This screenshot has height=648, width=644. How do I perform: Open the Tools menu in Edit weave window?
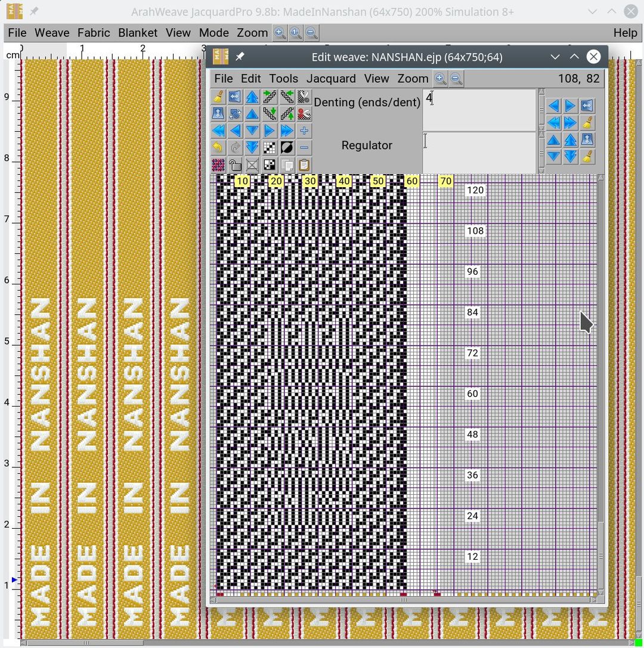click(284, 79)
